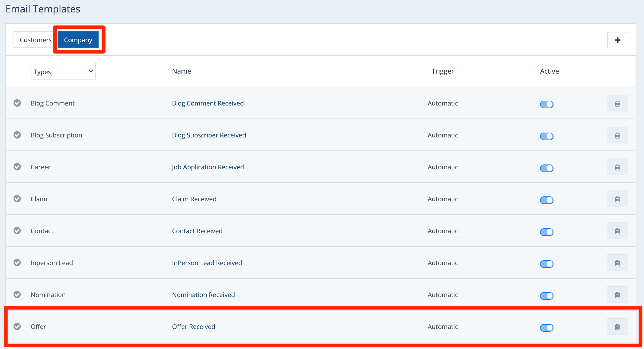644x349 pixels.
Task: Open InPerson Lead Received link
Action: click(x=207, y=263)
